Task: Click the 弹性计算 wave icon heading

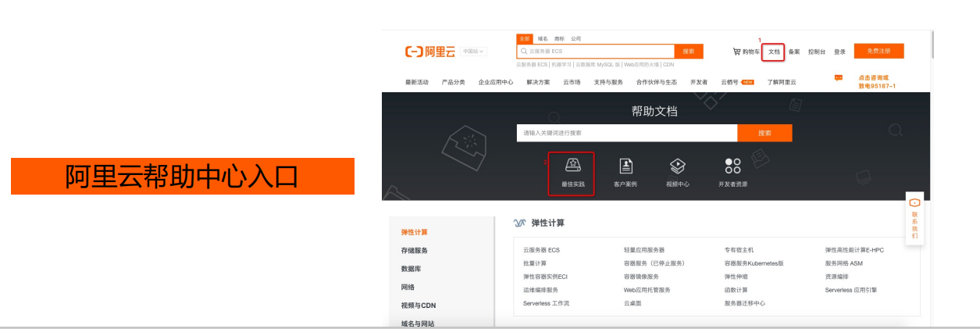Action: coord(519,224)
